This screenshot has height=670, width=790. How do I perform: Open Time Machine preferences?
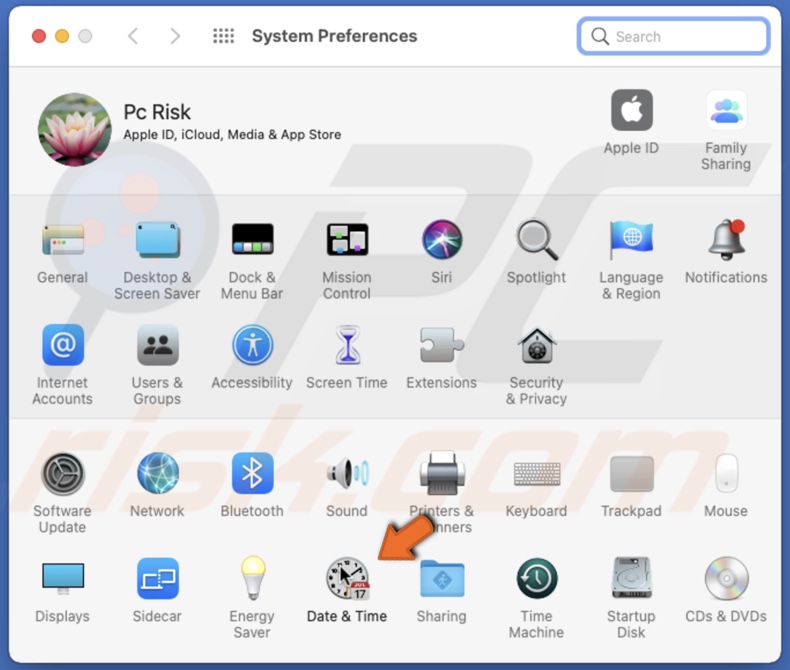537,578
